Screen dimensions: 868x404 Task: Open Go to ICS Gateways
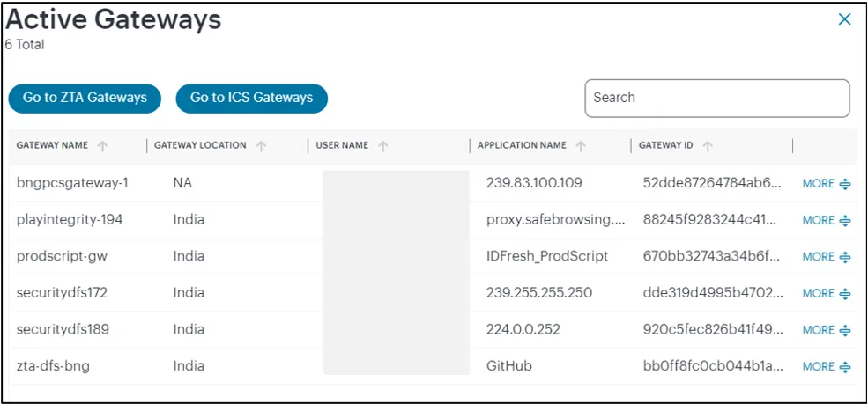252,99
